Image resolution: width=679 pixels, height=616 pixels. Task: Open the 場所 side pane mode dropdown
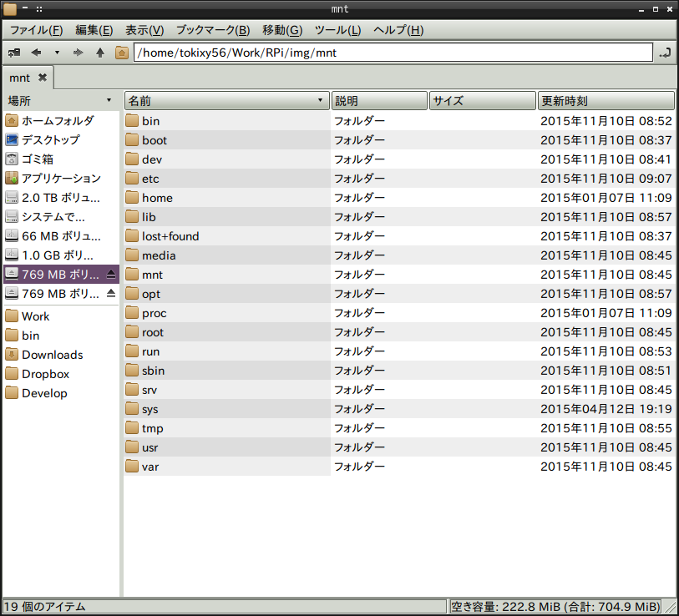click(61, 100)
